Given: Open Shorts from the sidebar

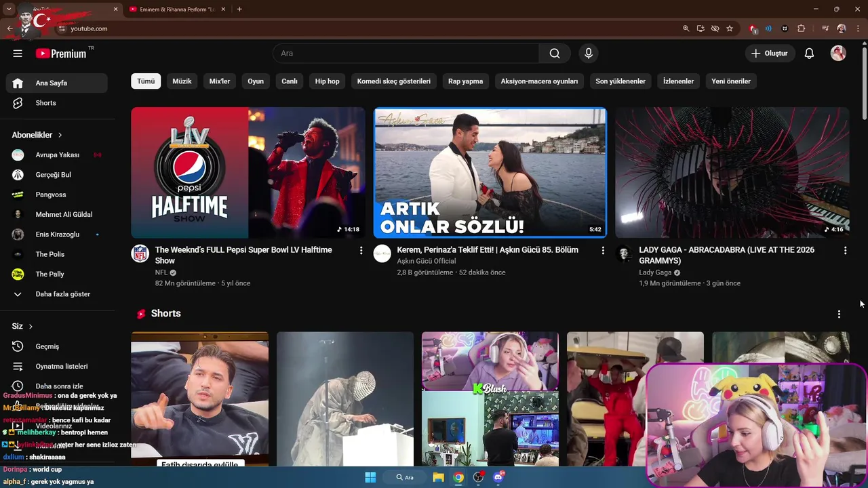Looking at the screenshot, I should pos(56,103).
